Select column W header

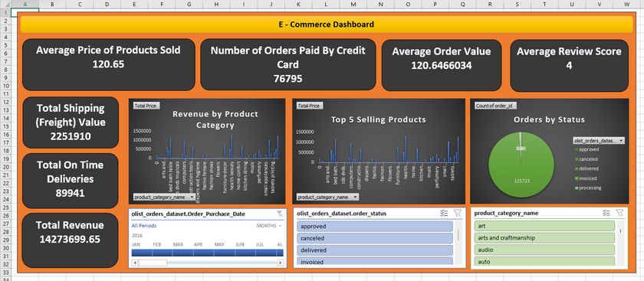point(627,4)
